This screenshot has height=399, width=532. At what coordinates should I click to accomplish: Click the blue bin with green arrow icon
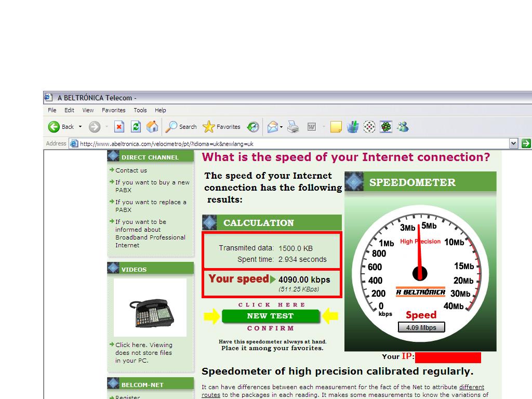353,127
